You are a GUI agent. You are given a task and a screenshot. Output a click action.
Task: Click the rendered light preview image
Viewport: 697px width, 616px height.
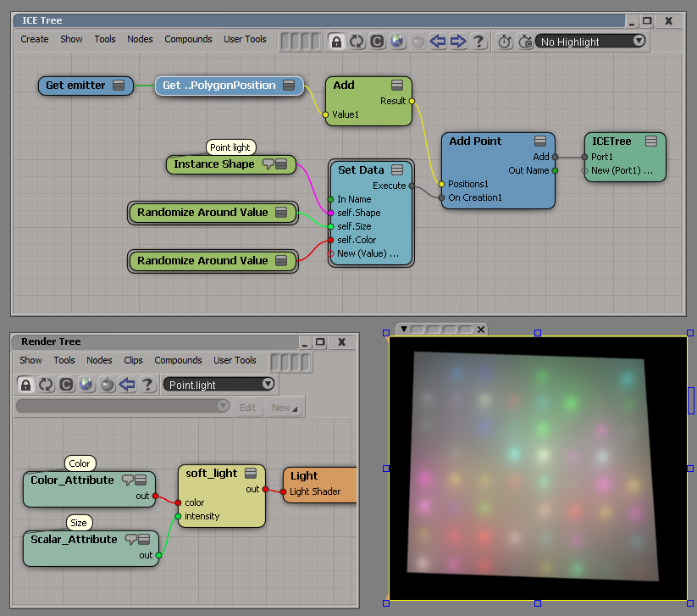536,468
